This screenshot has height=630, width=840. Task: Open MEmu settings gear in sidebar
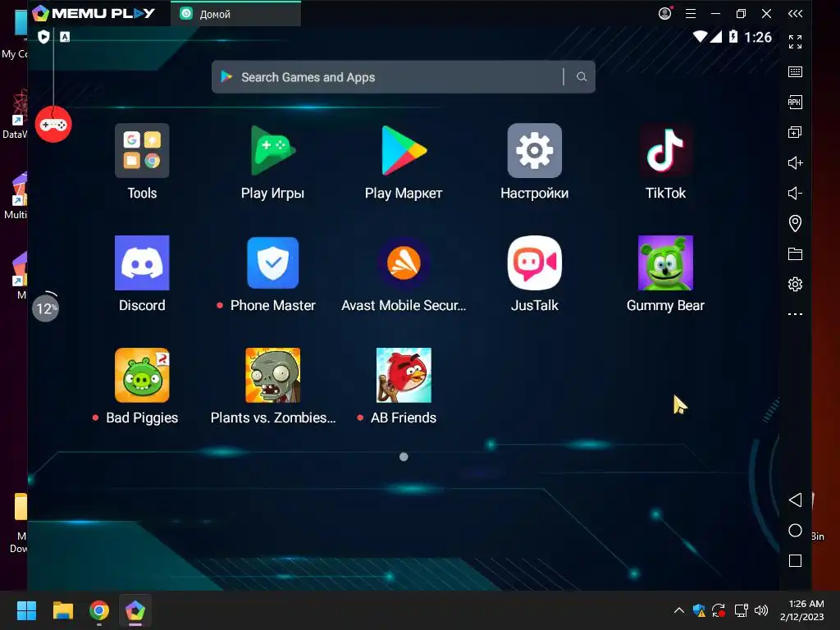coord(795,284)
